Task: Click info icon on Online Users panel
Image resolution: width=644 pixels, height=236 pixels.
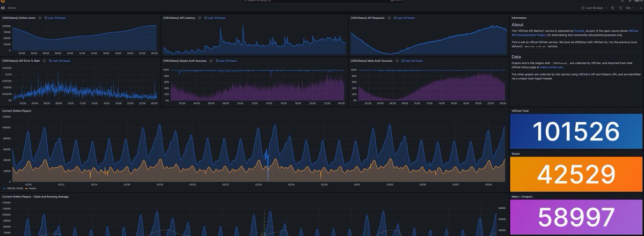Action: [x=40, y=18]
